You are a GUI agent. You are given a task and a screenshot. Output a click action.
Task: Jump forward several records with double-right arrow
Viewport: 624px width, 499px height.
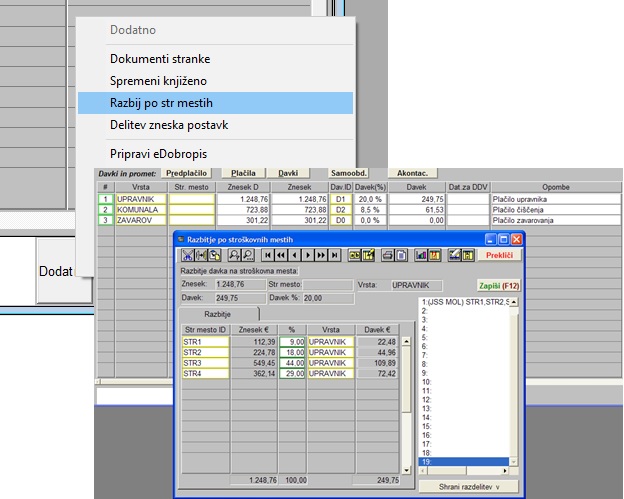[321, 255]
